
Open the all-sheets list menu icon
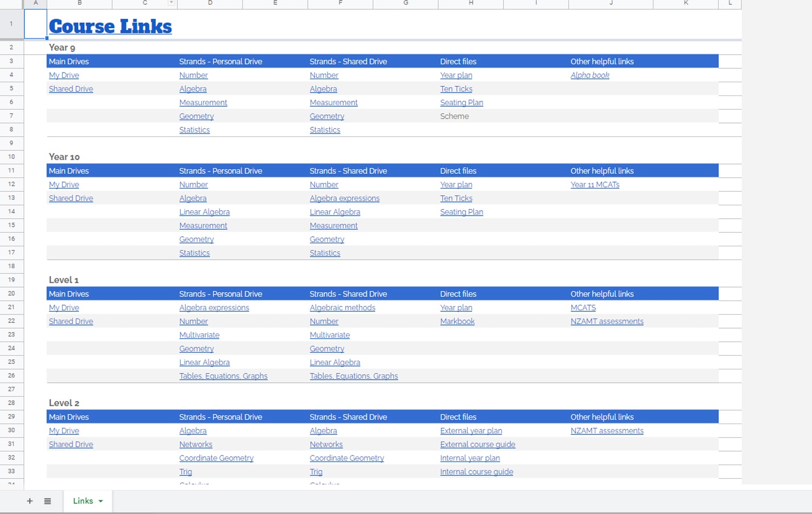click(48, 501)
